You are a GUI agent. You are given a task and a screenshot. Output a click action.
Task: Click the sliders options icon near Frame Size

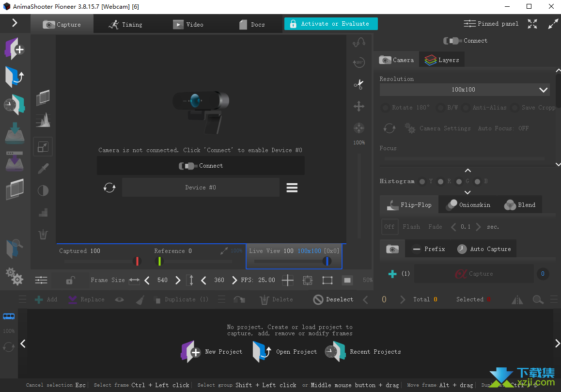pyautogui.click(x=41, y=280)
